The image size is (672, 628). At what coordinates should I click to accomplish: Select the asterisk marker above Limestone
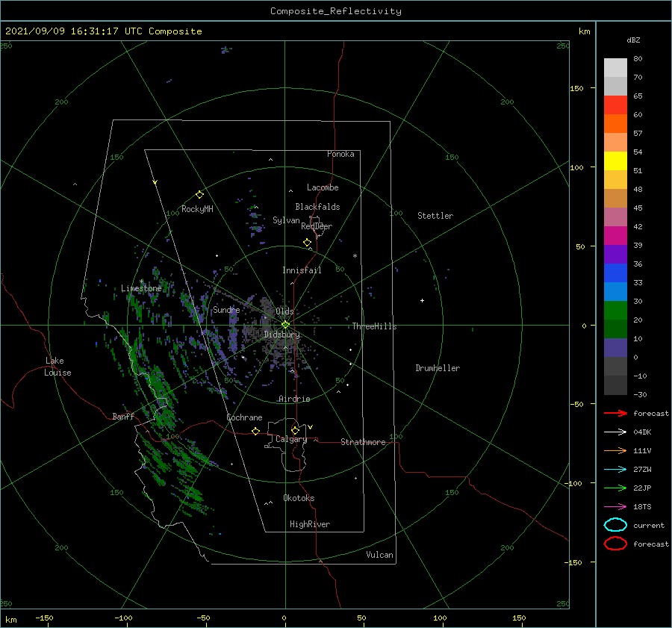pyautogui.click(x=141, y=282)
